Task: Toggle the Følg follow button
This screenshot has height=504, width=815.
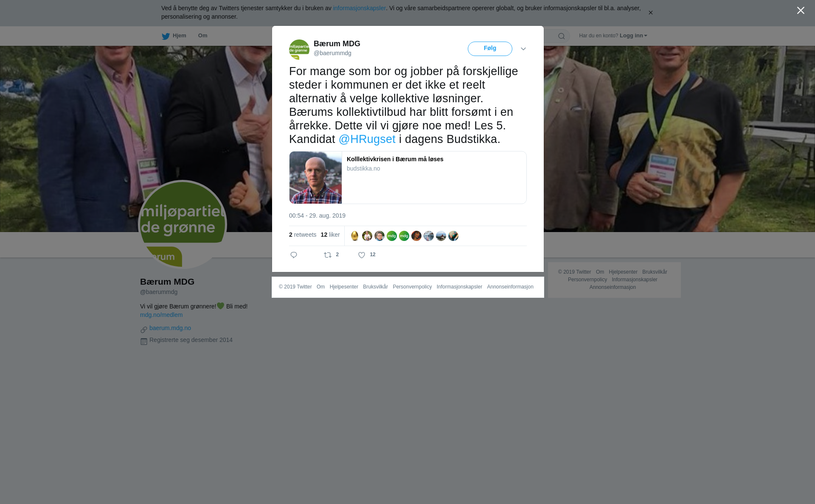Action: [x=490, y=49]
